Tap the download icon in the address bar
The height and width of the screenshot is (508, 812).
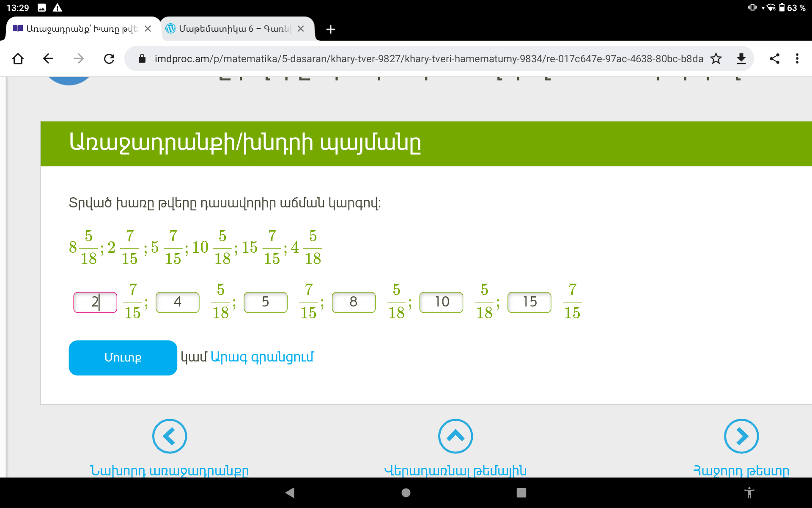(x=741, y=58)
